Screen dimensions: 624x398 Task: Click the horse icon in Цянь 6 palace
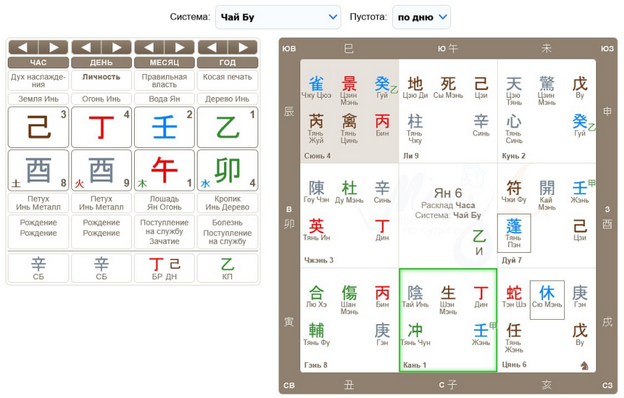click(584, 365)
